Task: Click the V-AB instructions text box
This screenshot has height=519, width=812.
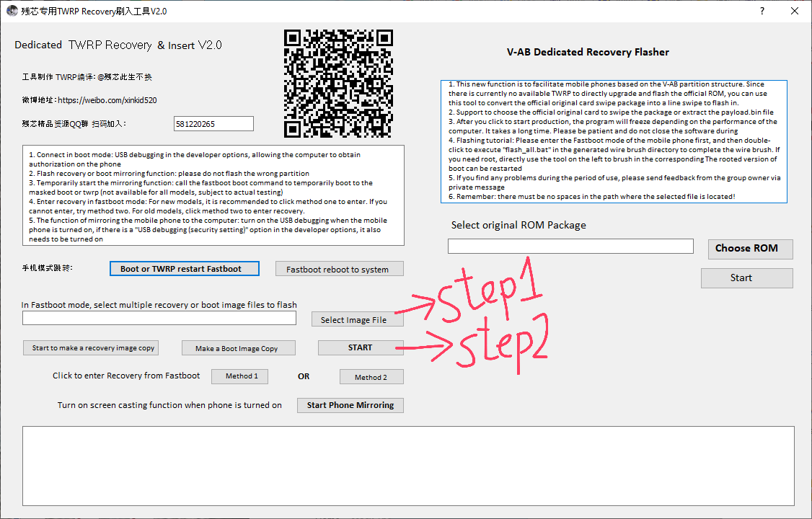Action: tap(613, 141)
